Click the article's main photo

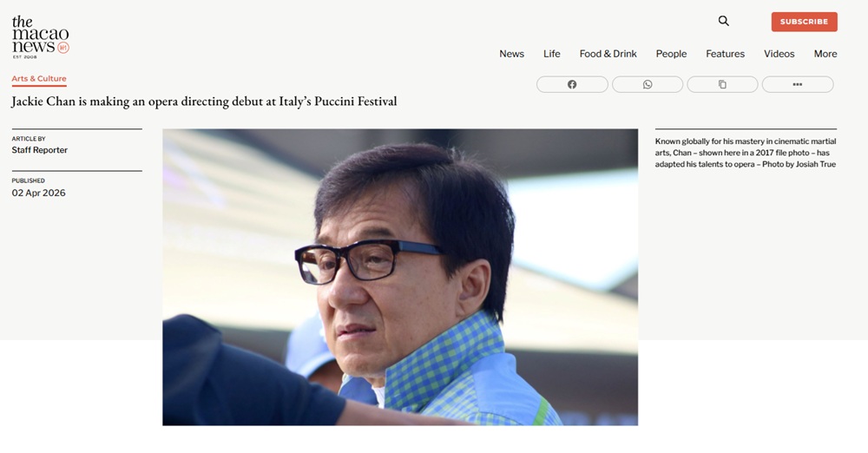(x=400, y=277)
